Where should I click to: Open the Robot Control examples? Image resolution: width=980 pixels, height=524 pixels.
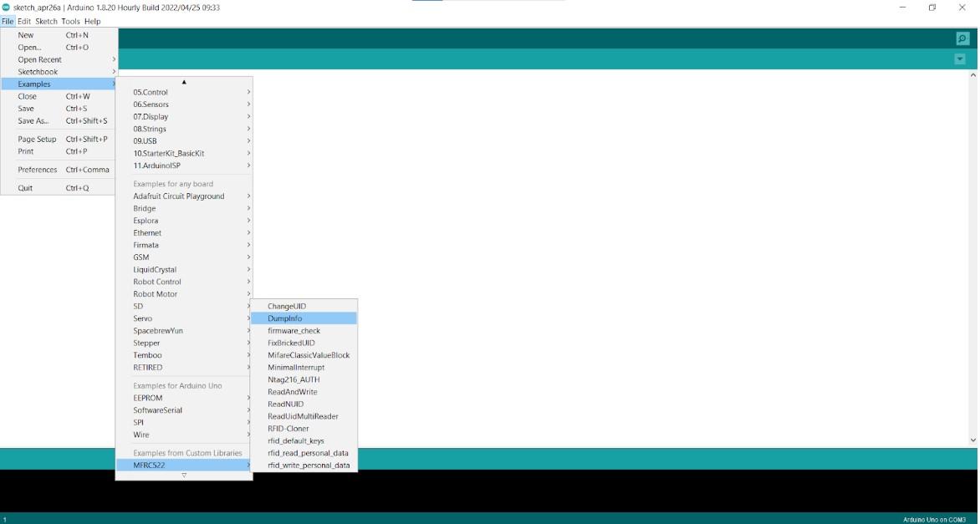click(x=184, y=282)
